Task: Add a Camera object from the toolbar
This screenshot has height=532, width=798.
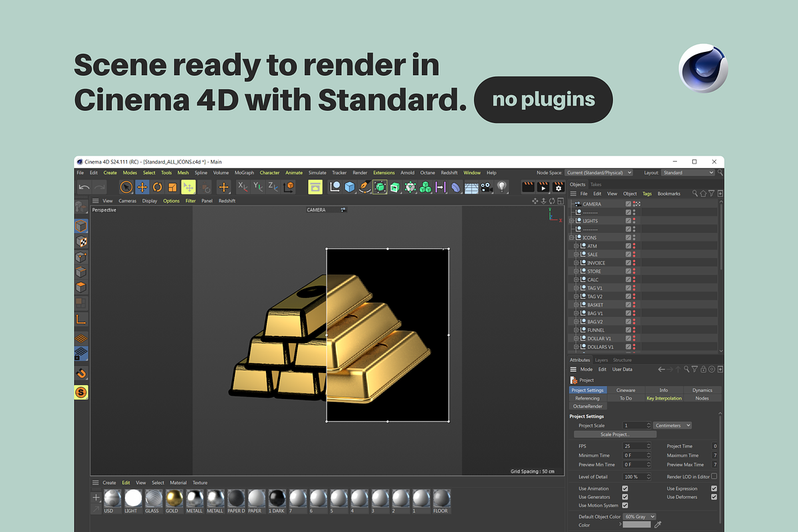Action: coord(487,188)
